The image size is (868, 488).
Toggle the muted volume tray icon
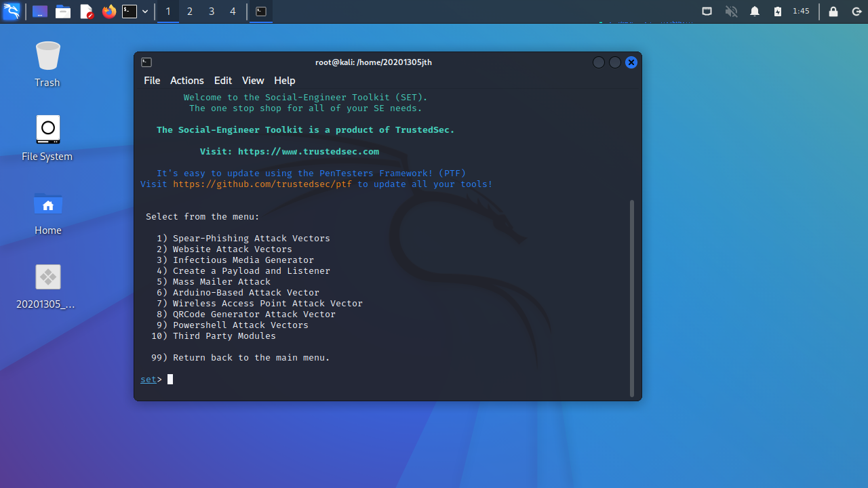pos(731,12)
